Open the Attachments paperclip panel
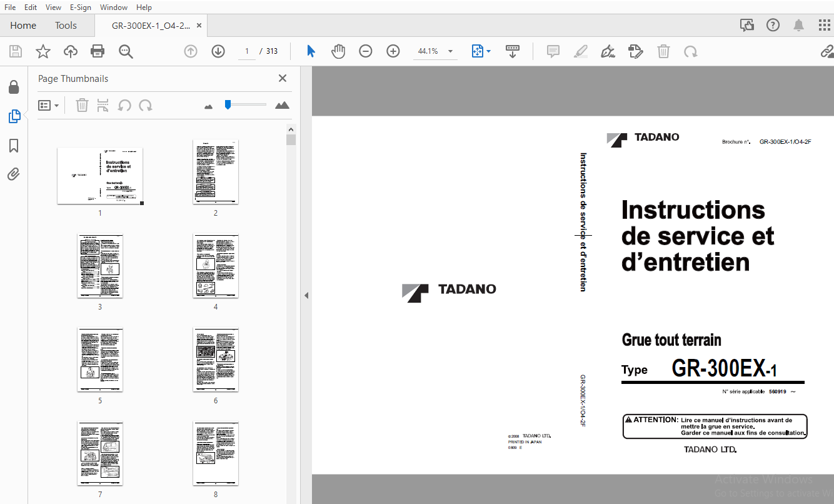This screenshot has width=834, height=504. [14, 174]
